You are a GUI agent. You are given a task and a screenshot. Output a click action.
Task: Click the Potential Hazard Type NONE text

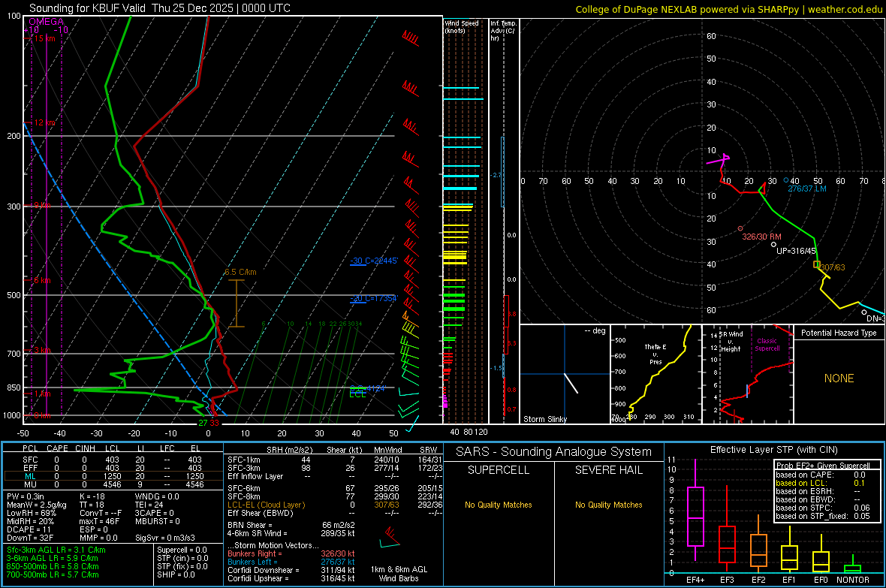(839, 378)
